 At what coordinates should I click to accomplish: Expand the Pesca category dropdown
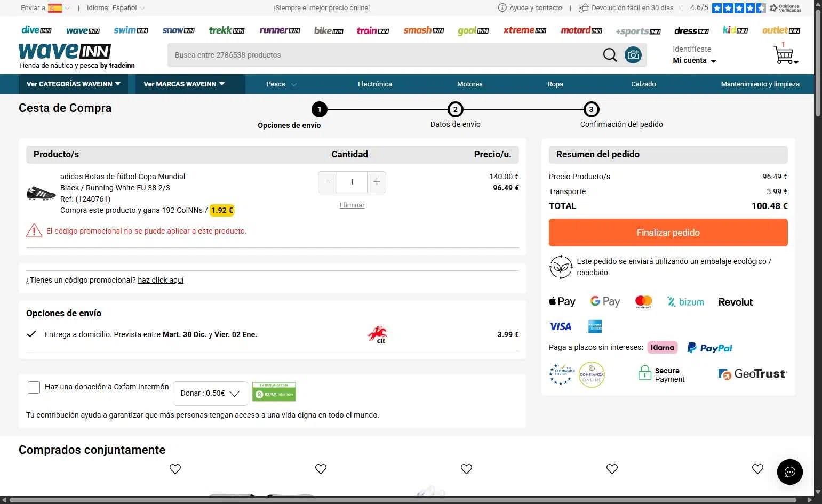click(281, 84)
